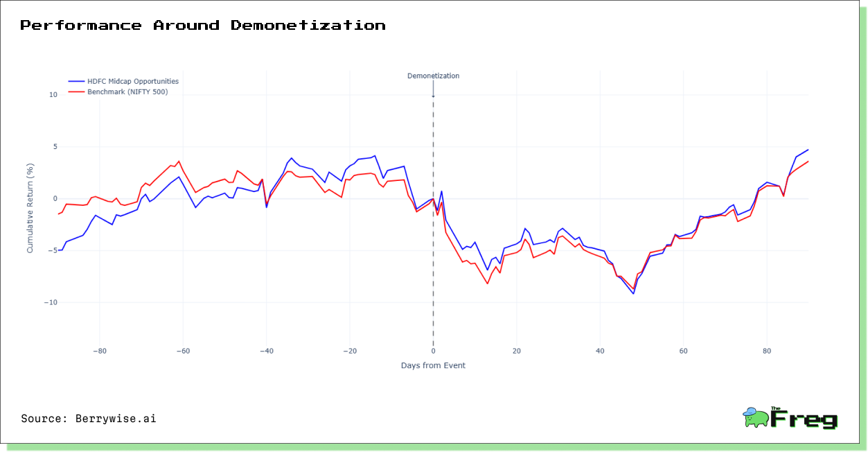Click the blue HDFC legend line swatch

(x=76, y=81)
